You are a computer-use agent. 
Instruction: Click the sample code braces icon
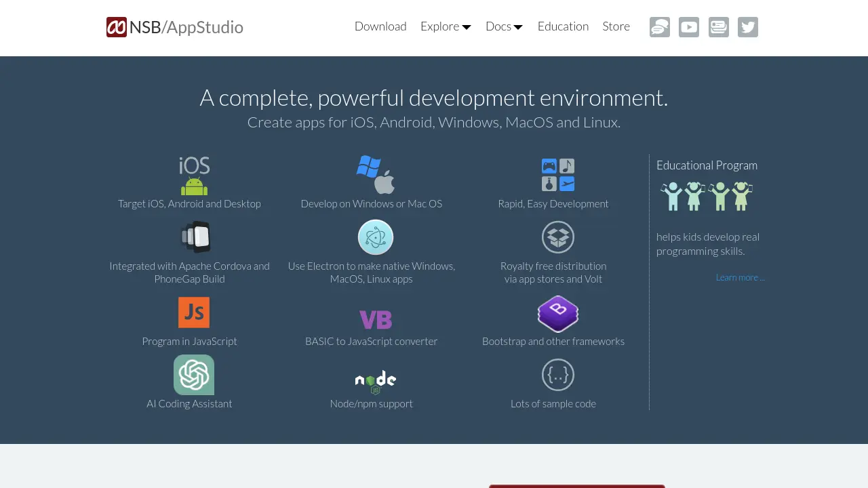[558, 375]
